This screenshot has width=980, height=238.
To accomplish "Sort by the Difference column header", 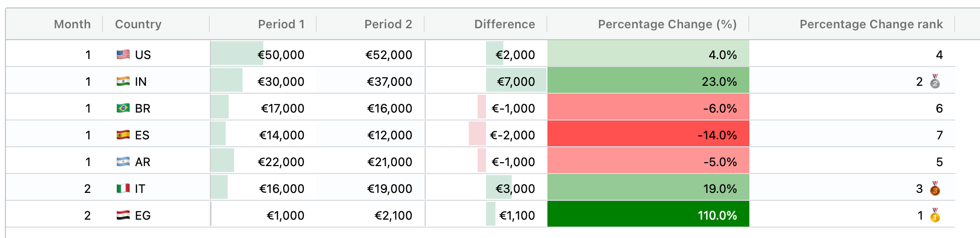I will click(x=504, y=24).
